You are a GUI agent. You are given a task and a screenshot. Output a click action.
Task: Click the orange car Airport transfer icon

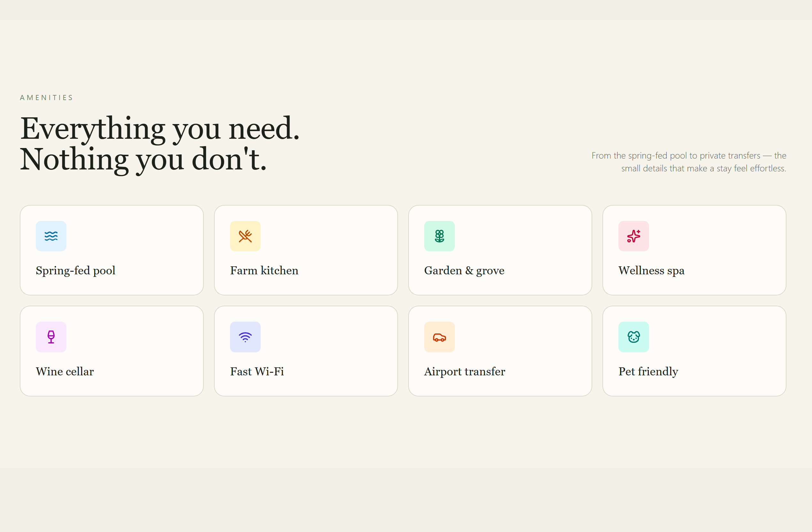[439, 337]
